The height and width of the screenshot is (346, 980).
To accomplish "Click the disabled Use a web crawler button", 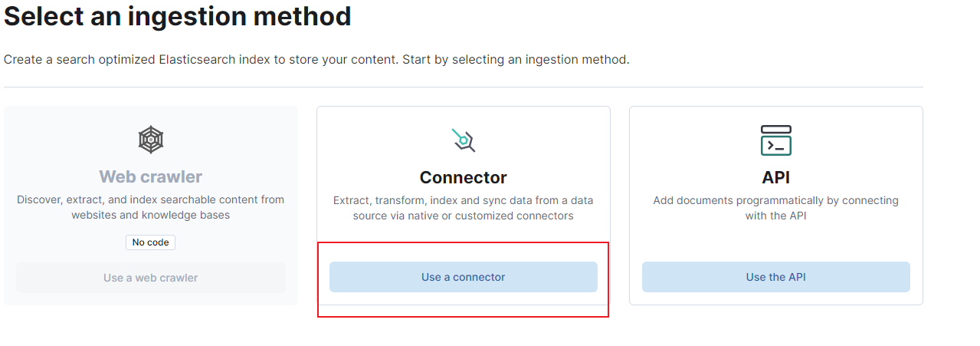I will [x=151, y=278].
